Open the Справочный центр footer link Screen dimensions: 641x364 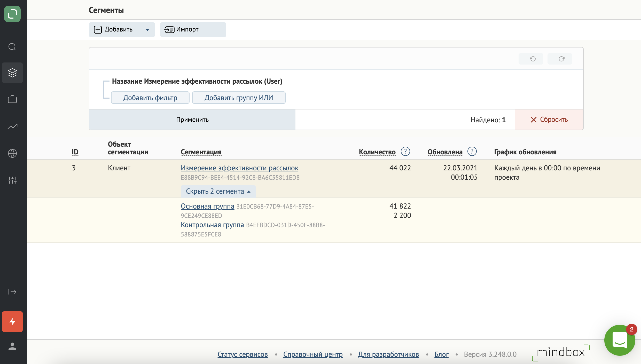click(313, 354)
